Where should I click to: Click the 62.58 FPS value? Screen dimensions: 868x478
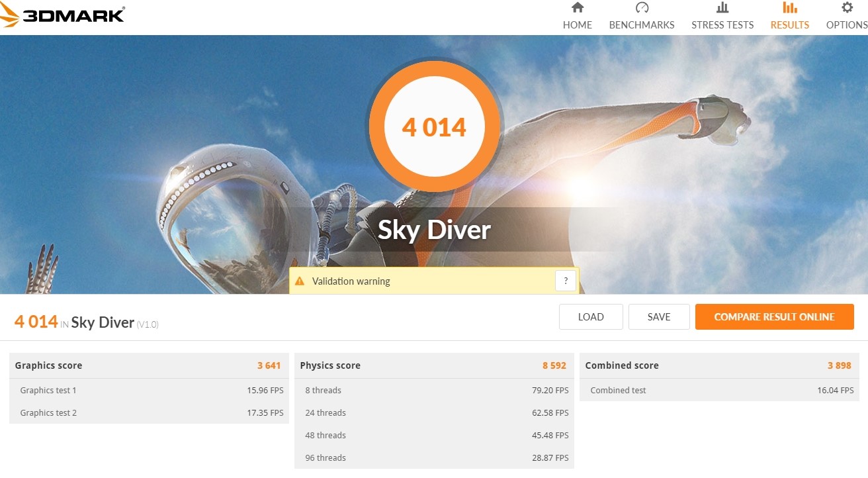point(550,412)
